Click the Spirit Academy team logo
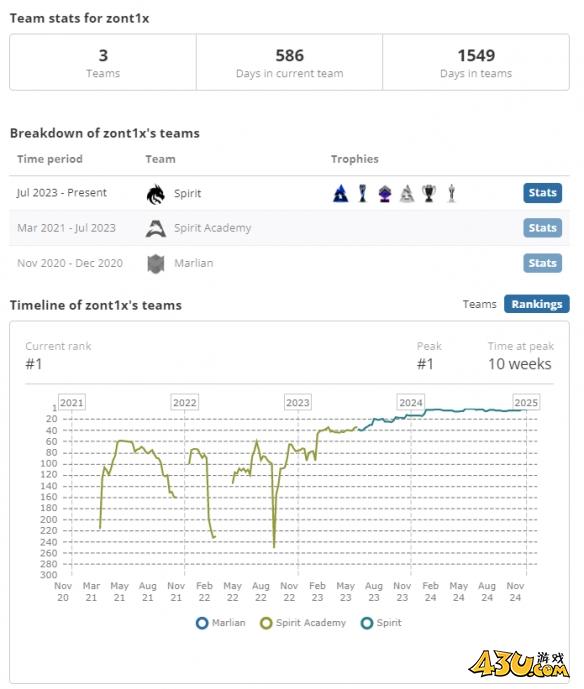This screenshot has height=689, width=584. coord(156,228)
